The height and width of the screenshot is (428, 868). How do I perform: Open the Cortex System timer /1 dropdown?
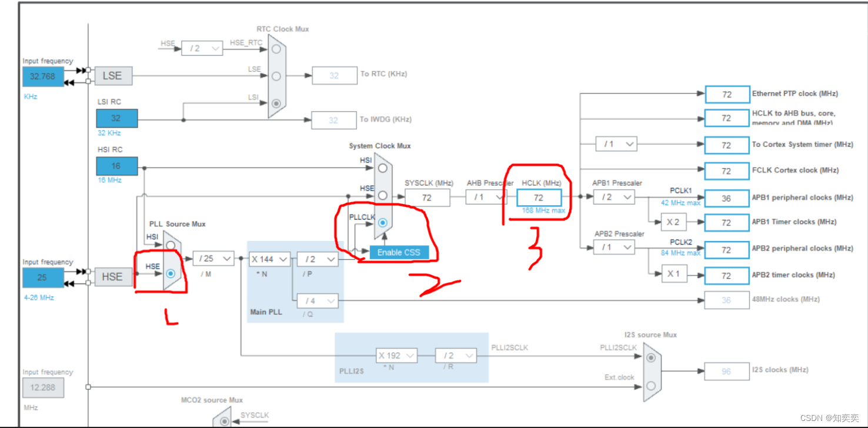[616, 143]
